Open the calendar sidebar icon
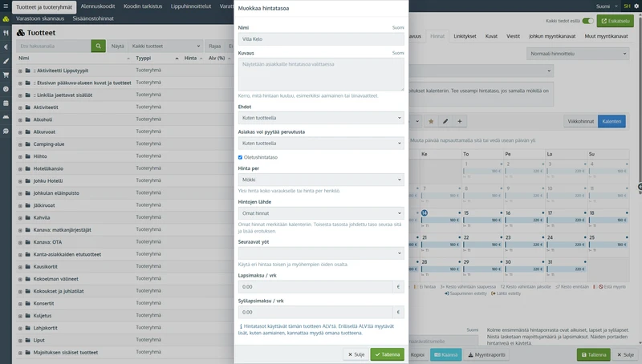 click(x=6, y=103)
